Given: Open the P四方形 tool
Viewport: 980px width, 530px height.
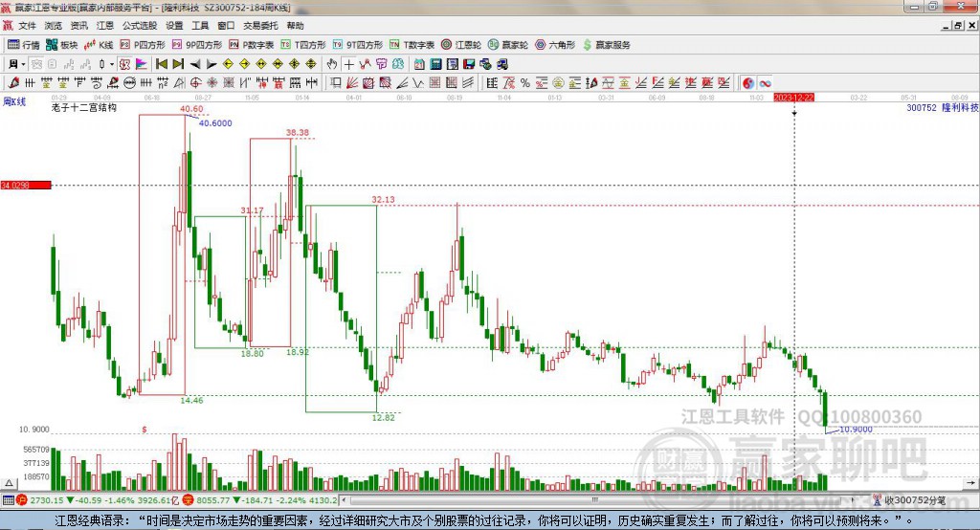Looking at the screenshot, I should pos(143,45).
